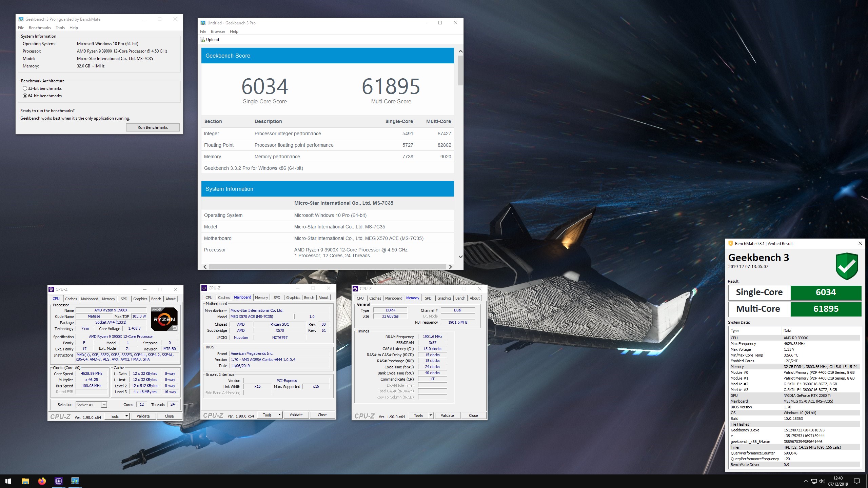868x488 pixels.
Task: Click CPU-Z icon in the Memory window title
Action: (x=356, y=289)
